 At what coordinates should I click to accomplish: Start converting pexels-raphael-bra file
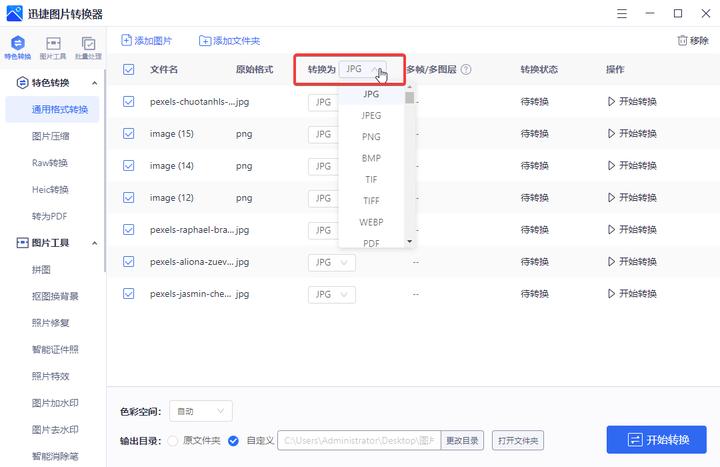pyautogui.click(x=632, y=230)
